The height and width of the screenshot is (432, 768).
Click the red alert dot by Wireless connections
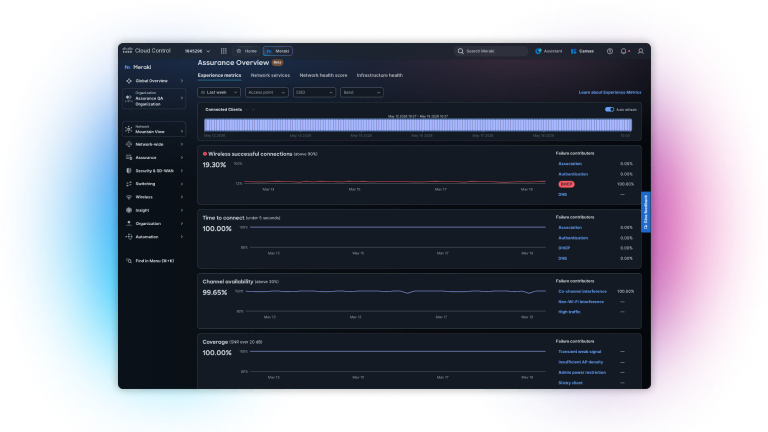[x=205, y=154]
